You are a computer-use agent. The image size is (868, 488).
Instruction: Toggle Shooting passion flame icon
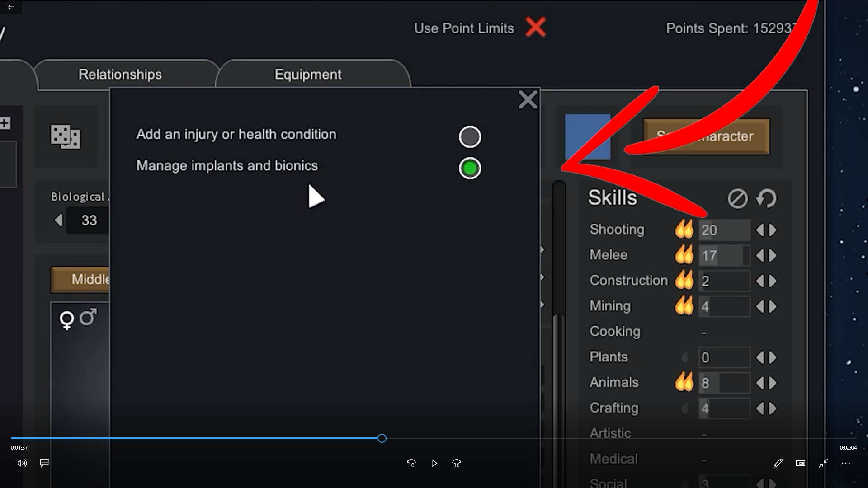[684, 230]
